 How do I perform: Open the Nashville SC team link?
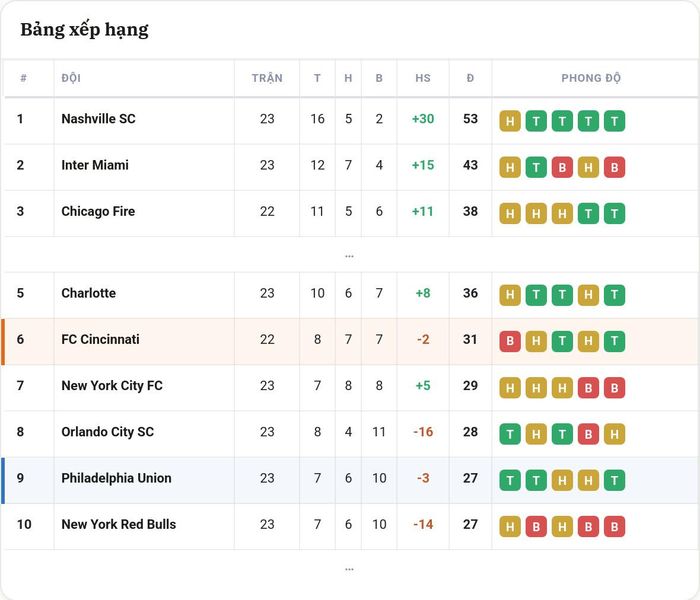click(98, 119)
